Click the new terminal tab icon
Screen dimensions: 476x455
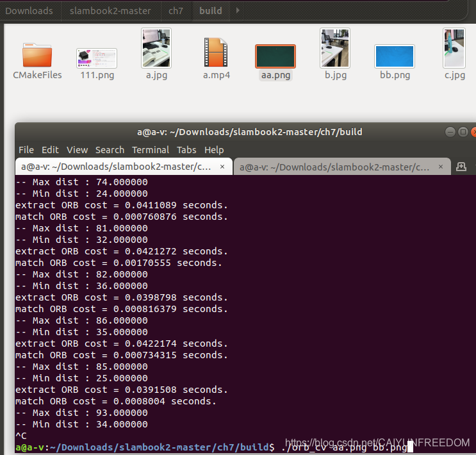461,167
